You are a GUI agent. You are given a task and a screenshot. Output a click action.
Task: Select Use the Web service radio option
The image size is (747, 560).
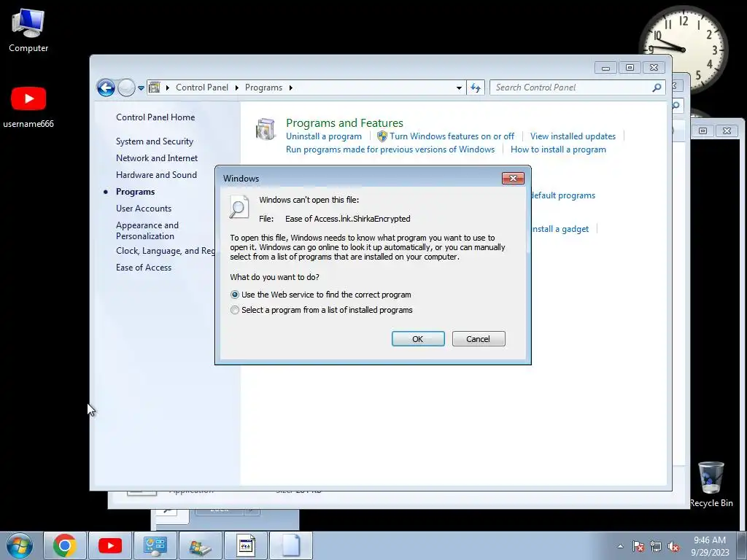click(235, 295)
